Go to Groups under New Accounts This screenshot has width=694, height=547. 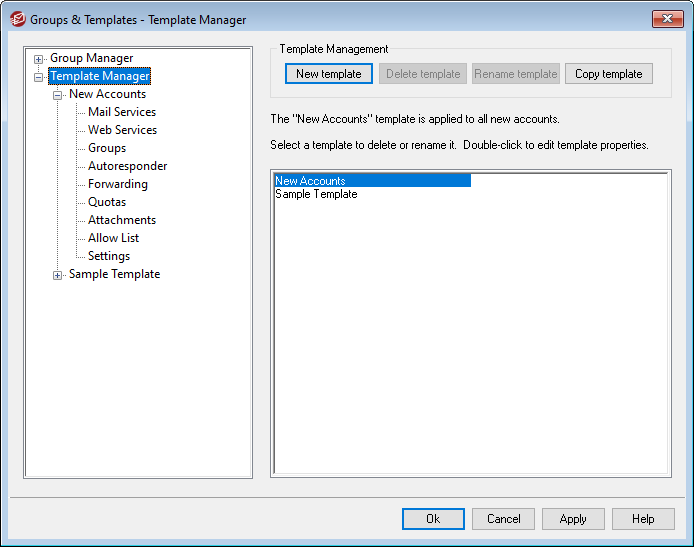click(x=107, y=148)
